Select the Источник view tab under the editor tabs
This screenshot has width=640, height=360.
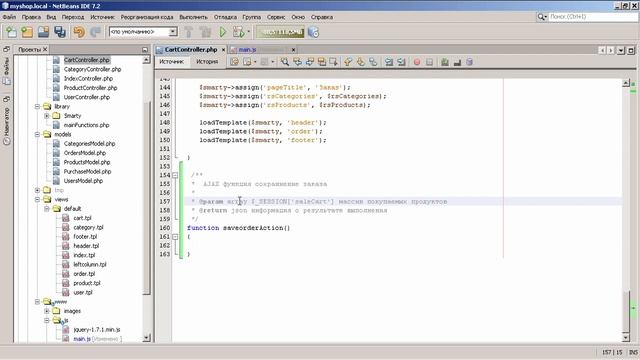[x=171, y=62]
